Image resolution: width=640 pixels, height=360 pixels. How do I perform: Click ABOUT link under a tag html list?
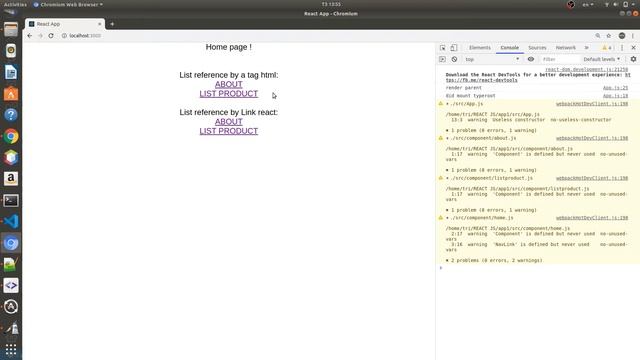(x=229, y=84)
